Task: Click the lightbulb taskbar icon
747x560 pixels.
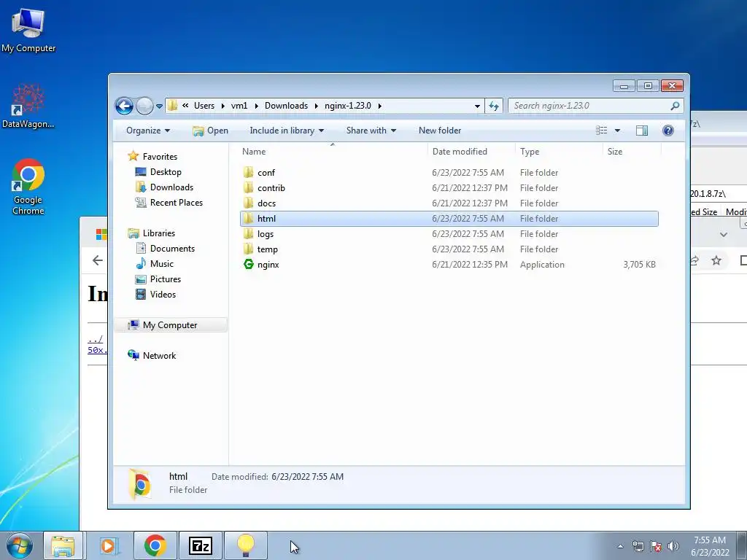Action: pos(245,545)
